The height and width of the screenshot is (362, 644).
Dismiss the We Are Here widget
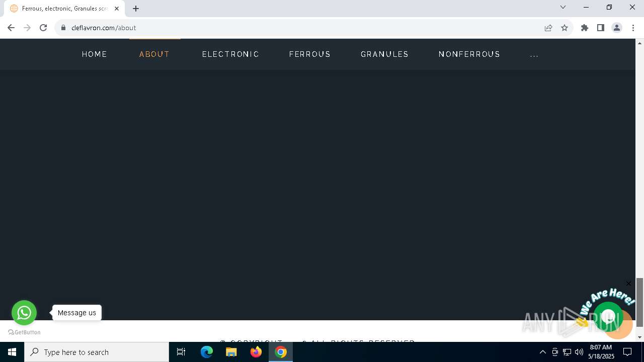coord(628,284)
